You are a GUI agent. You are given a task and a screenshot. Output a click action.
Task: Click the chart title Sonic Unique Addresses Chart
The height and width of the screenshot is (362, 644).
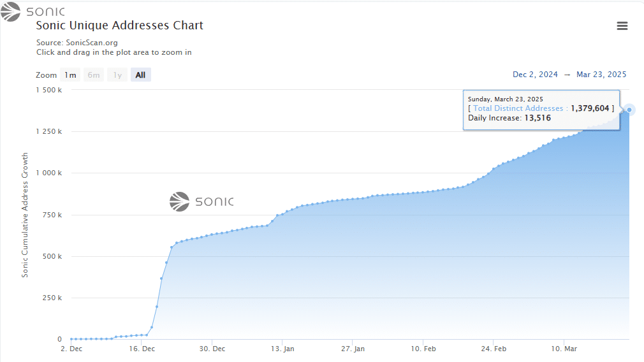pyautogui.click(x=119, y=26)
